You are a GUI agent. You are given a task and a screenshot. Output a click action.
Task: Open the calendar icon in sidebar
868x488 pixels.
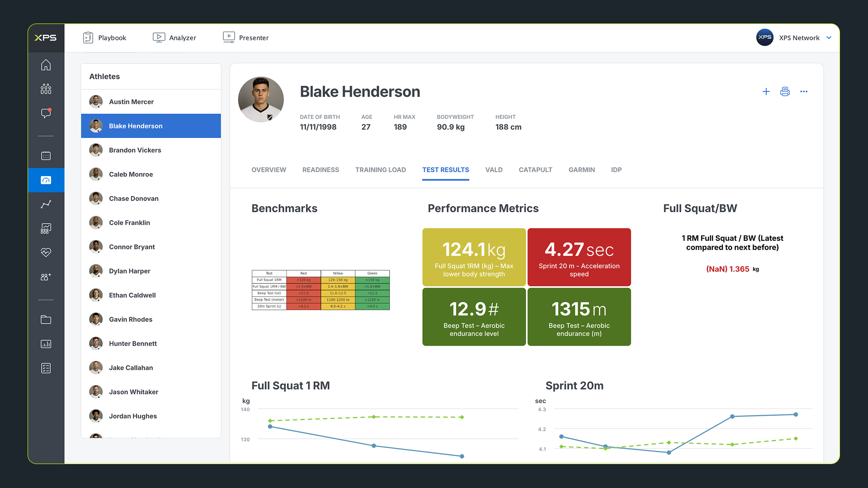click(46, 156)
